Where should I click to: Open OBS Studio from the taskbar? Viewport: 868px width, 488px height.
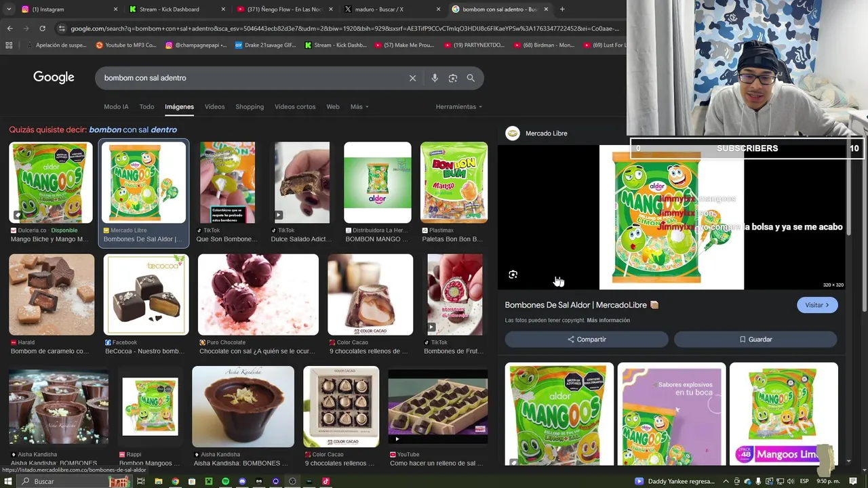tap(292, 481)
